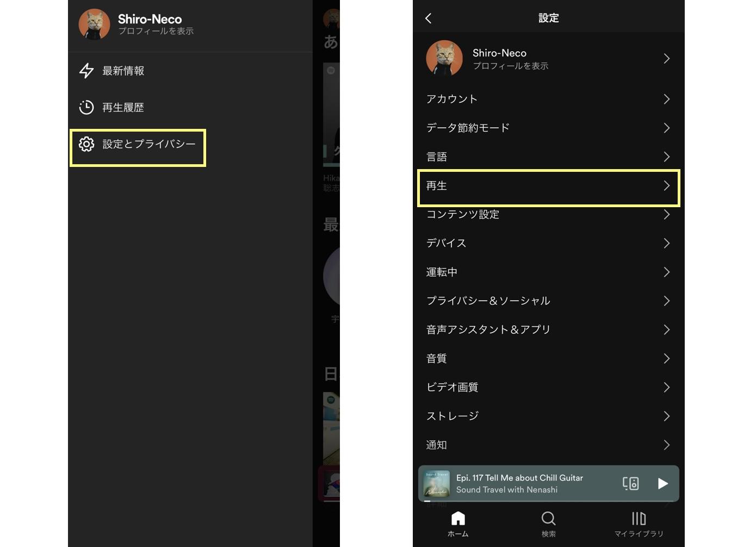
Task: Expand chevron next to 言語
Action: point(667,157)
